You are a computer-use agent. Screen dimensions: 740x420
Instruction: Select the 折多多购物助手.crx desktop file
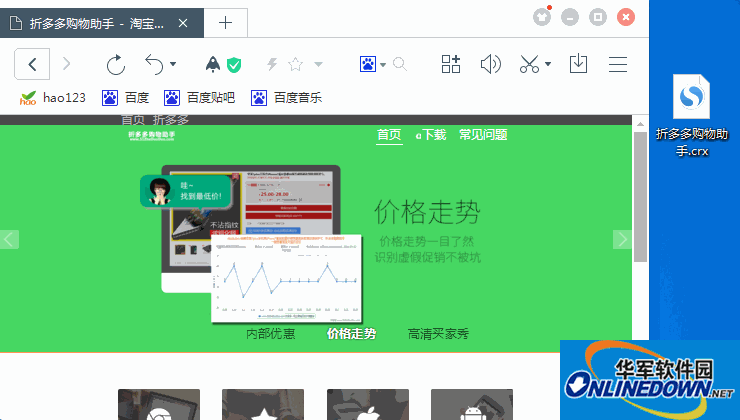pos(691,116)
